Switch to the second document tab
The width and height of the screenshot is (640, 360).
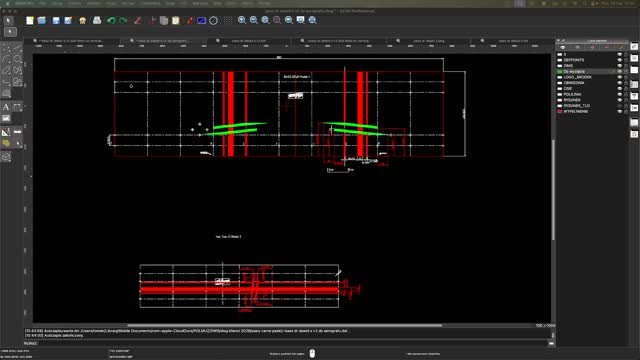(x=163, y=41)
